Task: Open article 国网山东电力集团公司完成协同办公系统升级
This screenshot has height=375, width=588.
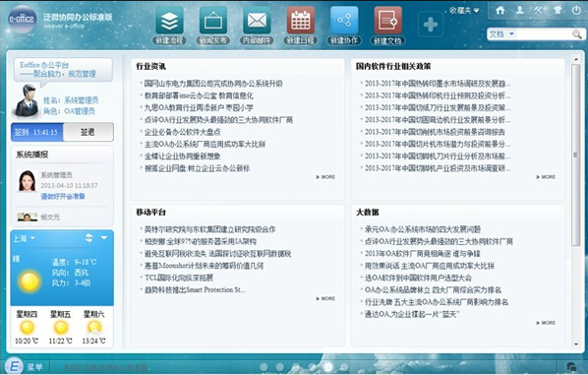Action: coord(213,84)
